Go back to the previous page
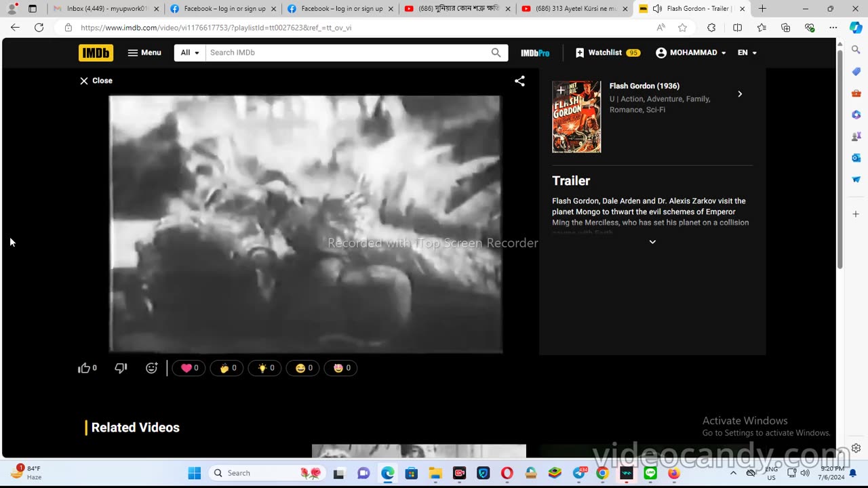The height and width of the screenshot is (488, 868). [x=15, y=28]
